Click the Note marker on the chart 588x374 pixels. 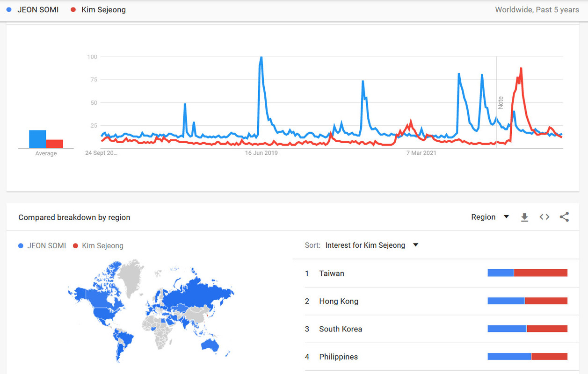pyautogui.click(x=501, y=102)
